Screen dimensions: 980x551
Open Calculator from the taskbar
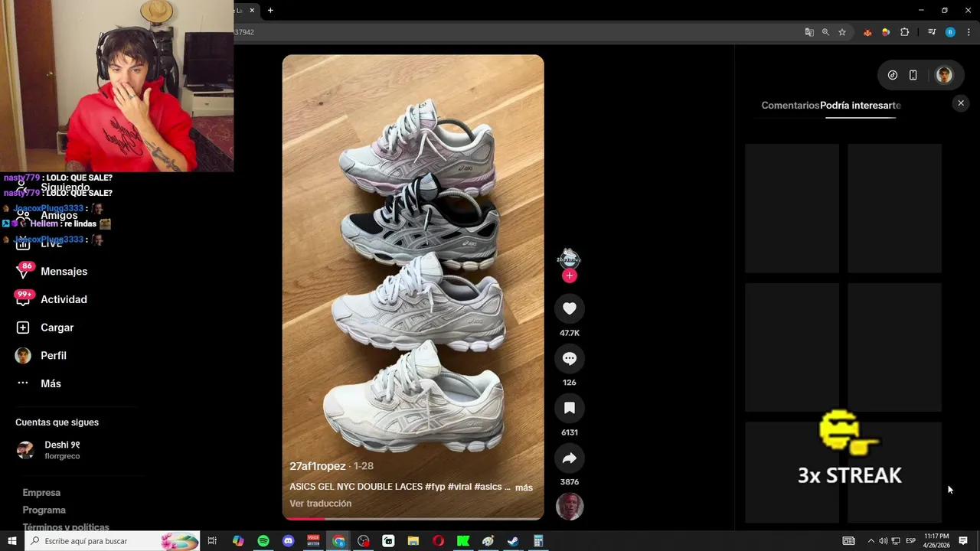(538, 541)
